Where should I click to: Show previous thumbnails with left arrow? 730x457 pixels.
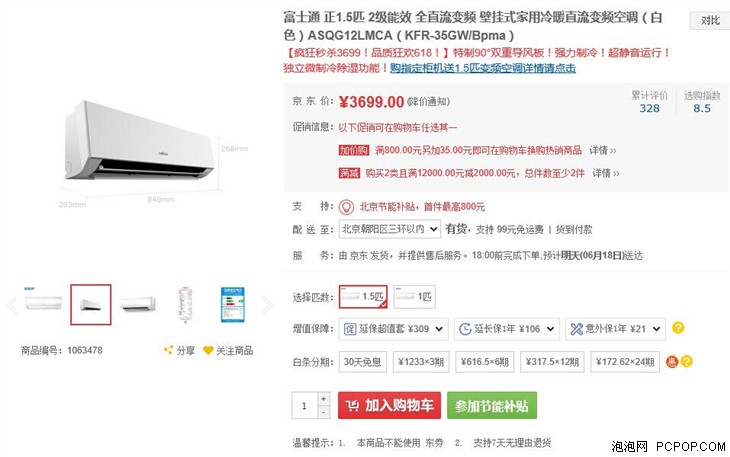click(12, 305)
